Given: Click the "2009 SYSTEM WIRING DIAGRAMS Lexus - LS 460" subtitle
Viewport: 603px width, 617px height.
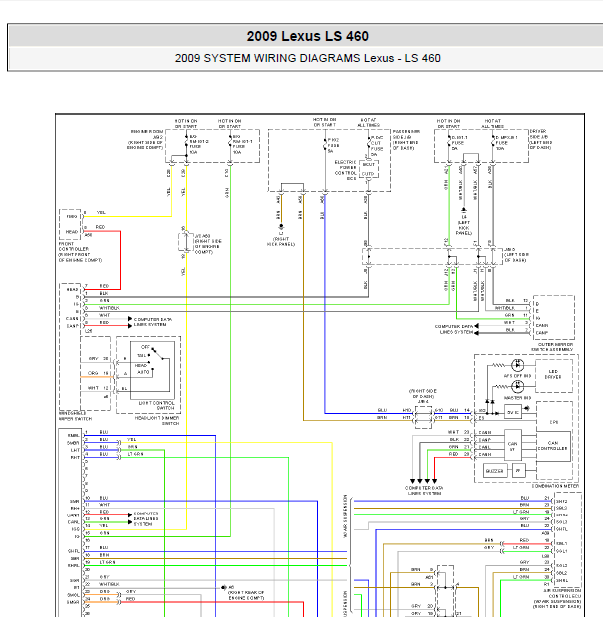Looking at the screenshot, I should click(307, 58).
